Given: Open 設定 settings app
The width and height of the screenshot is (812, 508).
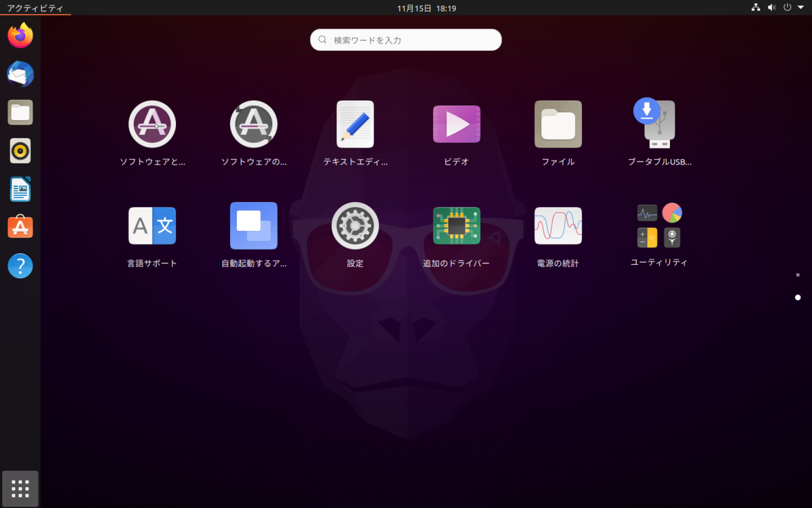Looking at the screenshot, I should [355, 235].
